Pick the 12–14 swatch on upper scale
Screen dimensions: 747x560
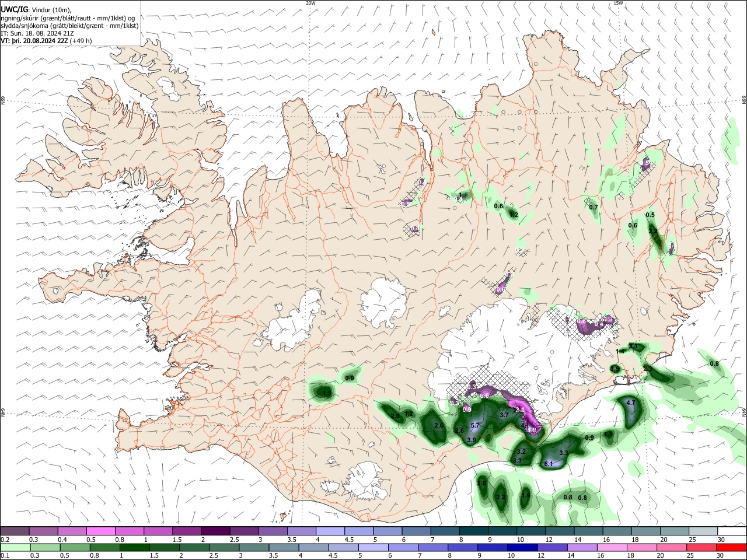(560, 531)
